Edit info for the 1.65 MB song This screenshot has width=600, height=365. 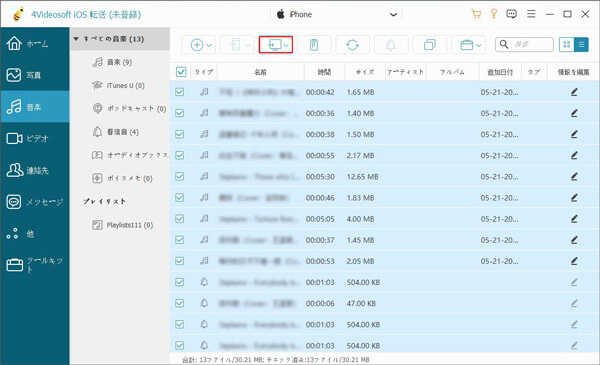574,92
